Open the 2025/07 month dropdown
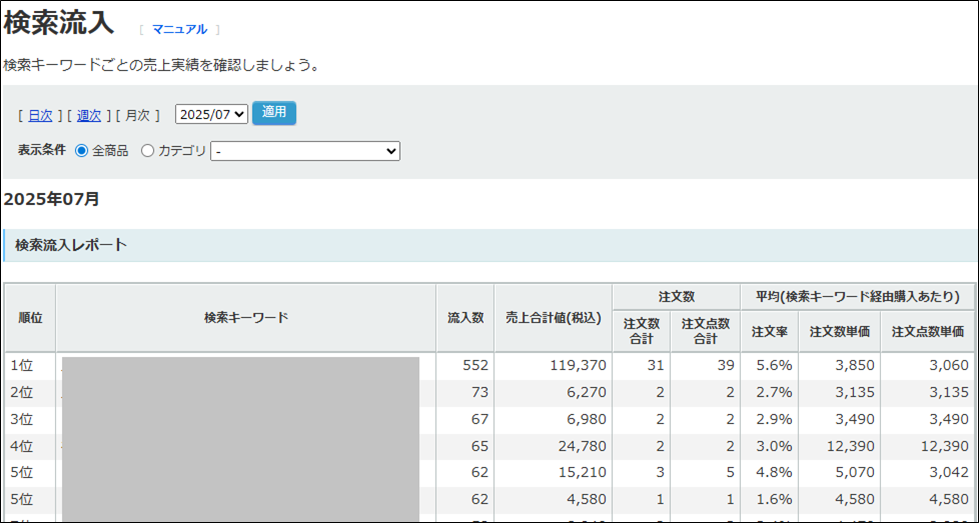The image size is (979, 523). (x=211, y=114)
